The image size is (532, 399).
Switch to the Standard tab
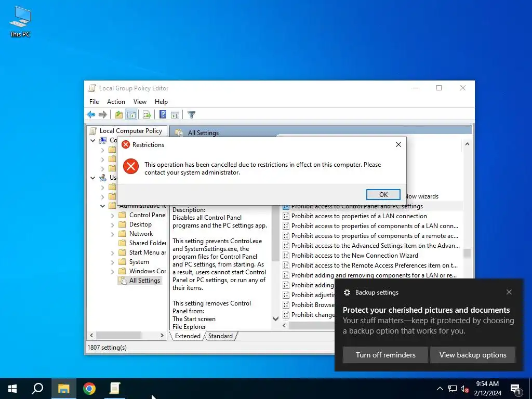pyautogui.click(x=220, y=336)
